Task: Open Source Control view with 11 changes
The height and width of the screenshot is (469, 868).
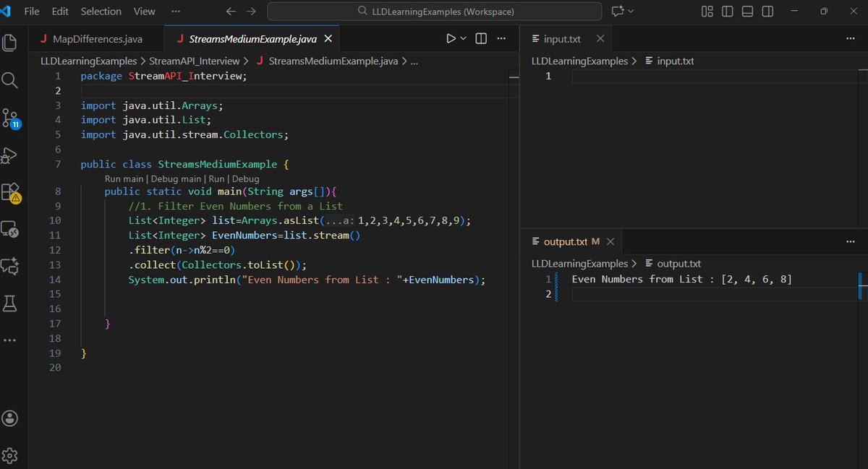Action: [10, 118]
